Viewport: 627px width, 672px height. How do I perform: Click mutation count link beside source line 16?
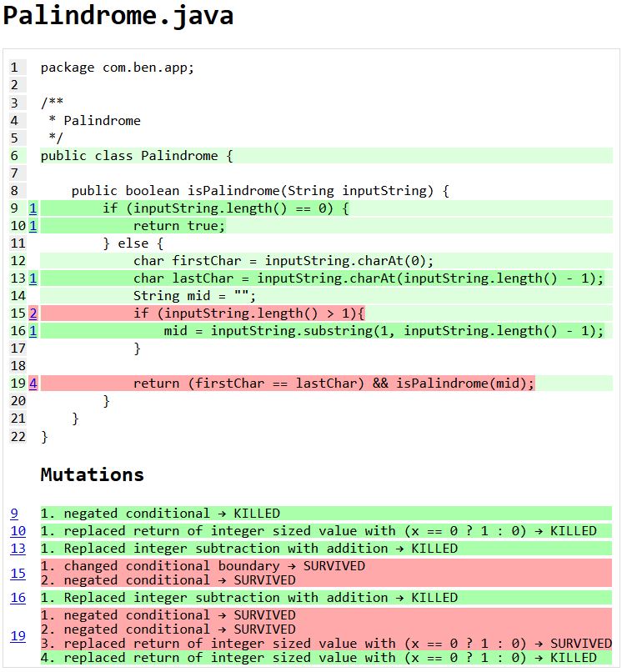click(x=33, y=331)
